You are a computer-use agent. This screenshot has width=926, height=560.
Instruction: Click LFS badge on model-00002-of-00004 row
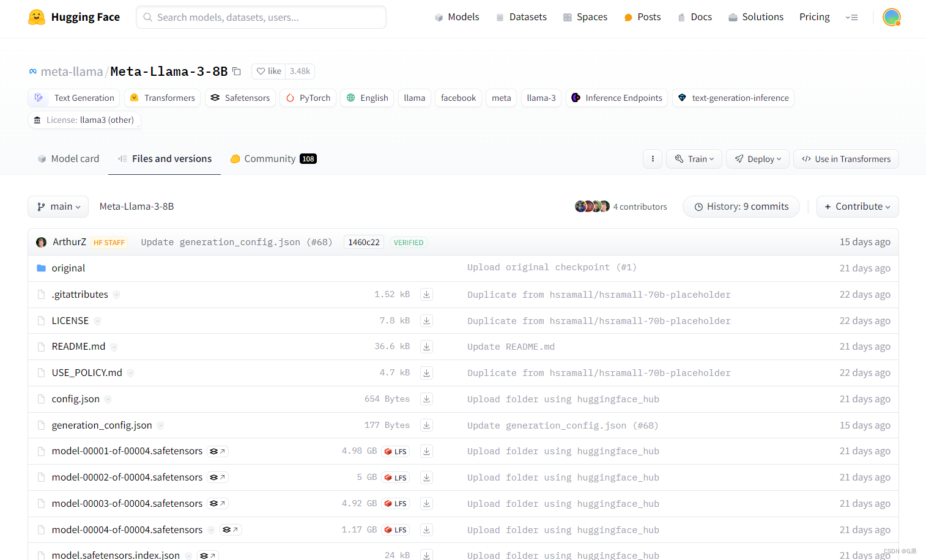tap(396, 478)
